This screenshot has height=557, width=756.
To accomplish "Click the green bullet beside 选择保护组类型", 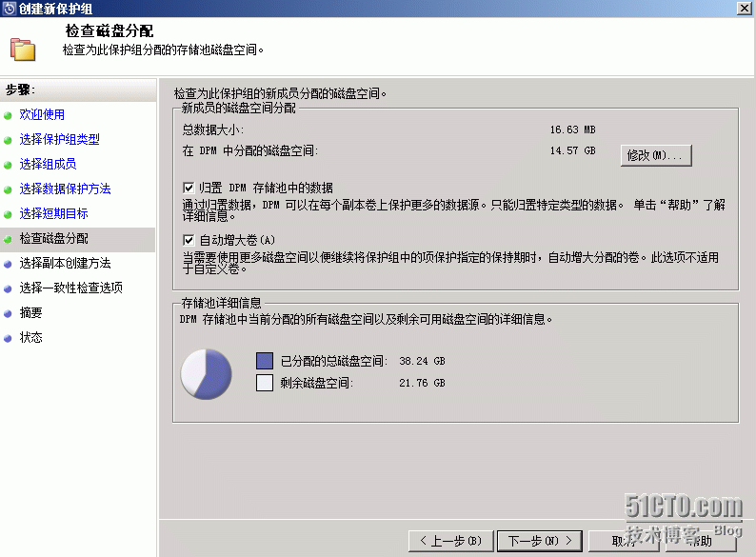I will coord(8,140).
